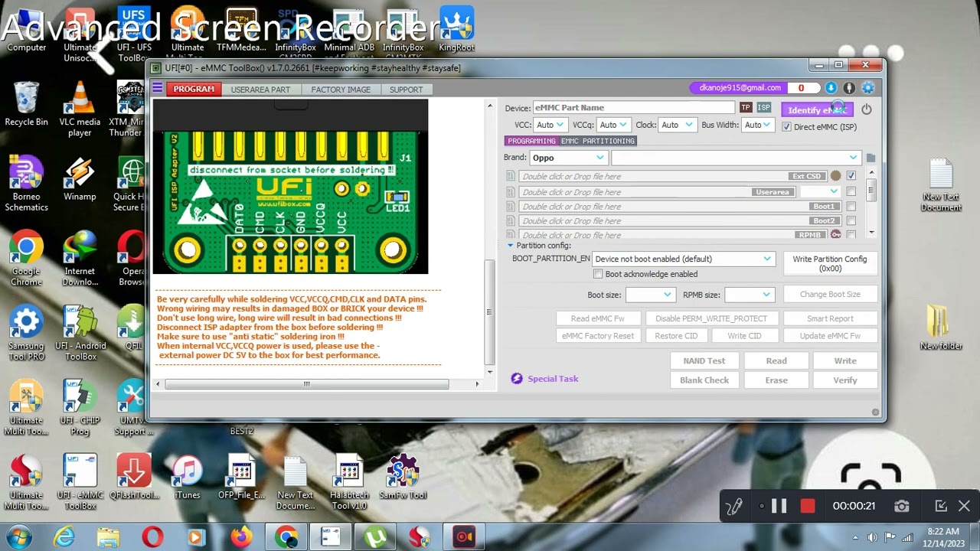Image resolution: width=980 pixels, height=551 pixels.
Task: Click the Windows Start button
Action: pos(18,536)
